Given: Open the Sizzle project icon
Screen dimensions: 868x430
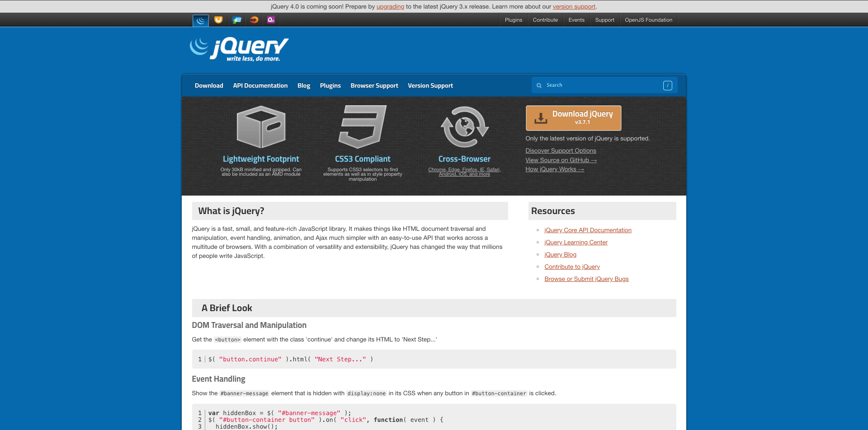Looking at the screenshot, I should pyautogui.click(x=254, y=20).
